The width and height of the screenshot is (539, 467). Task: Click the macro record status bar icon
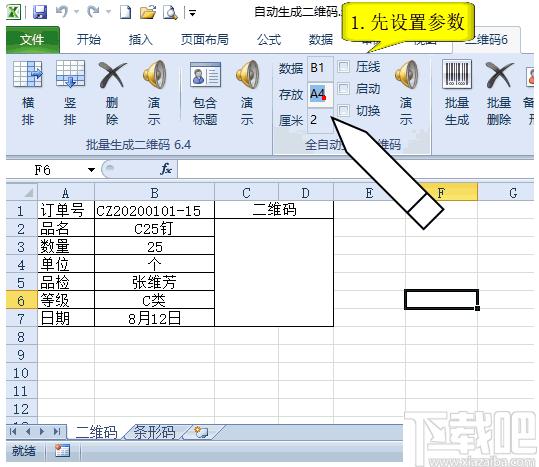click(x=62, y=451)
